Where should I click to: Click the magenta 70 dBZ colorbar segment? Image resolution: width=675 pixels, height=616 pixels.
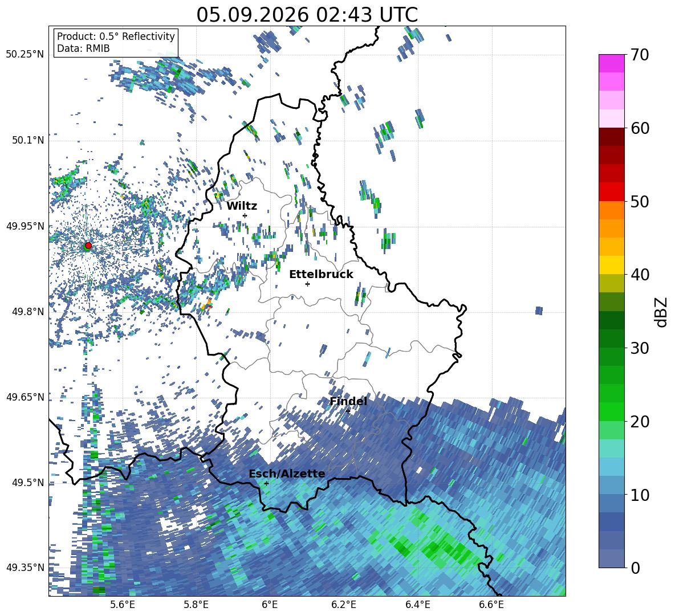coord(611,63)
